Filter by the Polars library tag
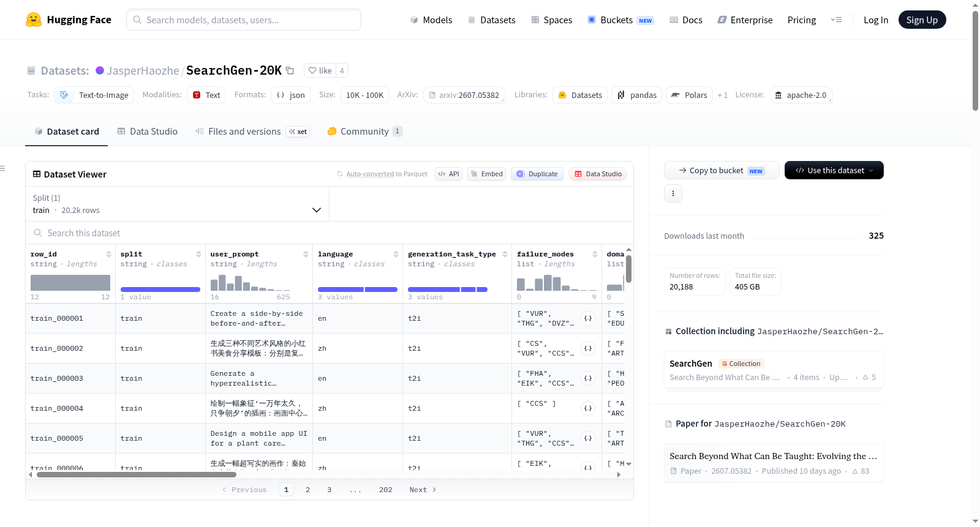The image size is (980, 527). pos(689,95)
